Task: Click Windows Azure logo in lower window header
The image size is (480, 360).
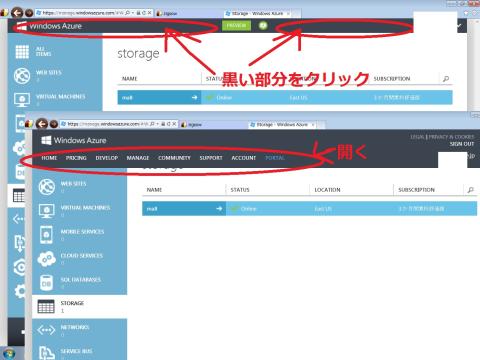Action: pyautogui.click(x=74, y=140)
